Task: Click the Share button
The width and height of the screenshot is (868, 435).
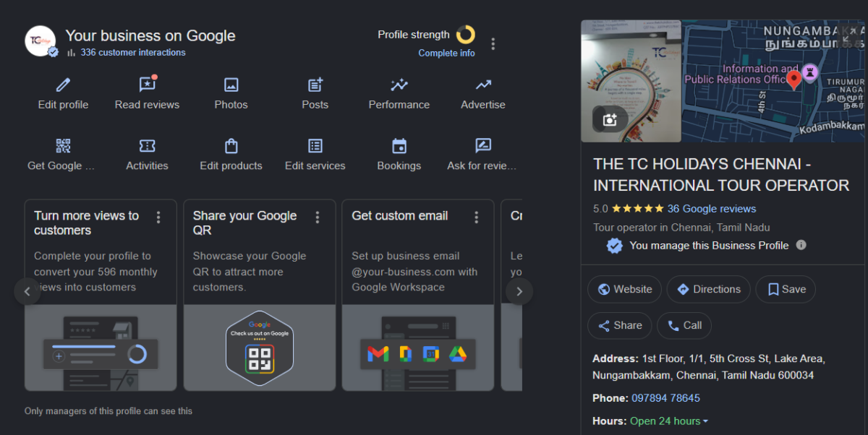Action: point(620,325)
